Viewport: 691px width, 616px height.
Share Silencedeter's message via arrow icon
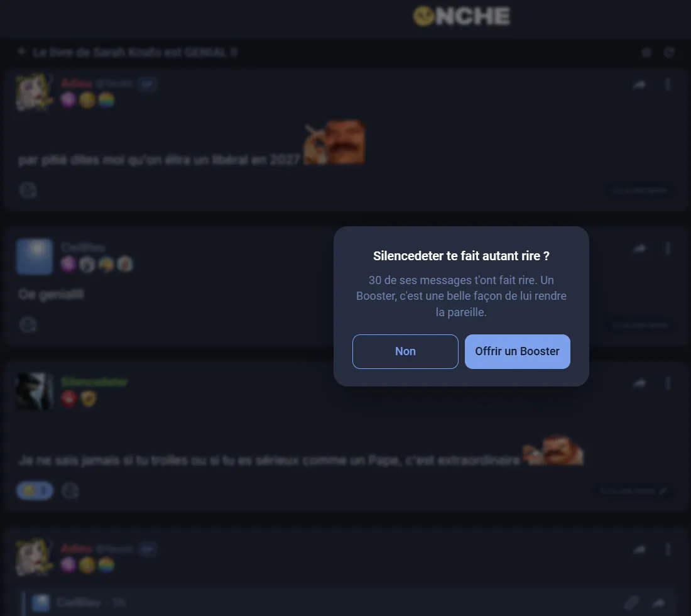point(640,383)
